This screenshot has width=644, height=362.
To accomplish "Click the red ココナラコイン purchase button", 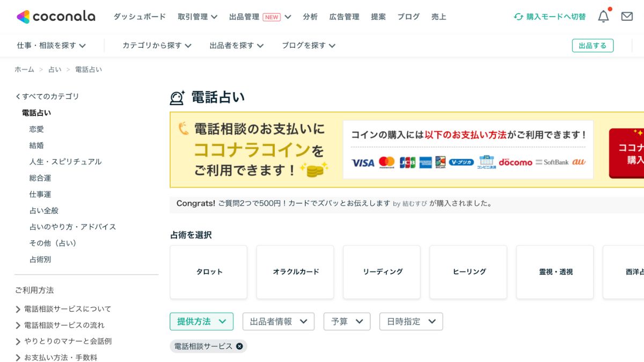I will (626, 153).
